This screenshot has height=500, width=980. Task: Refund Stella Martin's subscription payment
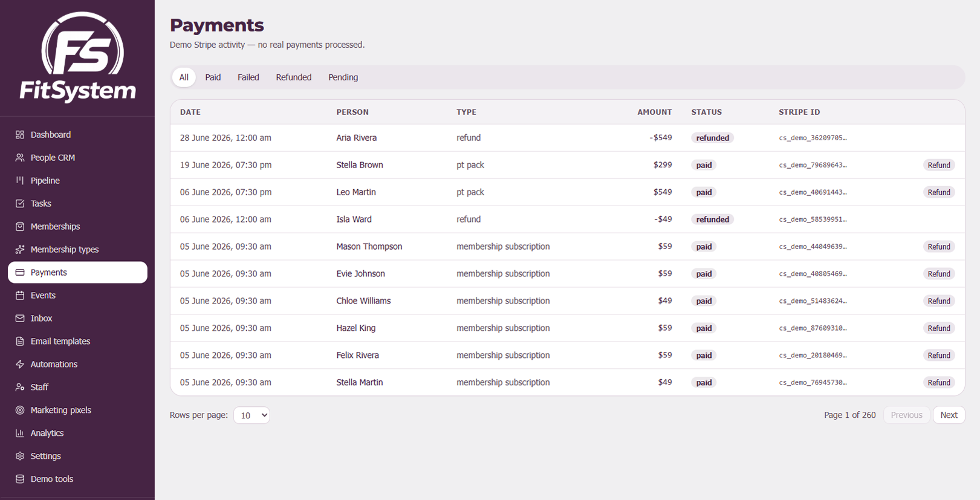coord(939,383)
